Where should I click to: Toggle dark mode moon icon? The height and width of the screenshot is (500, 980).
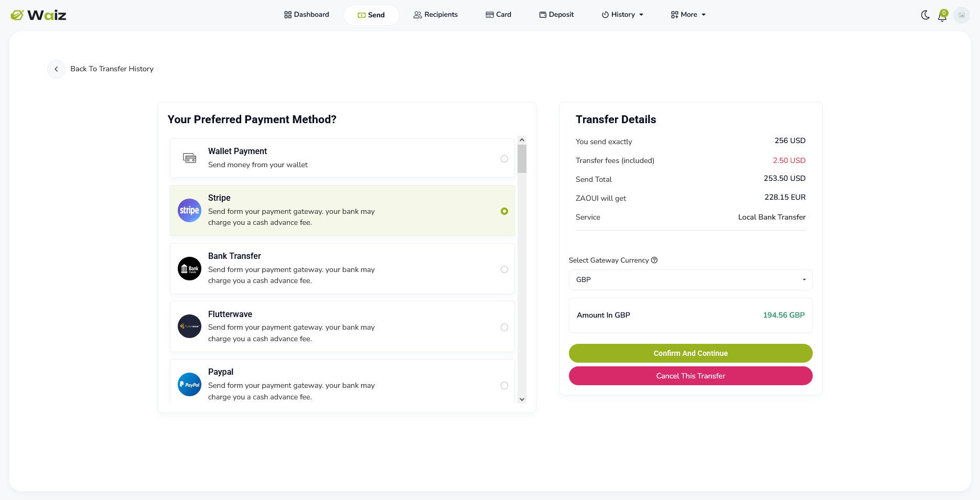click(x=925, y=15)
